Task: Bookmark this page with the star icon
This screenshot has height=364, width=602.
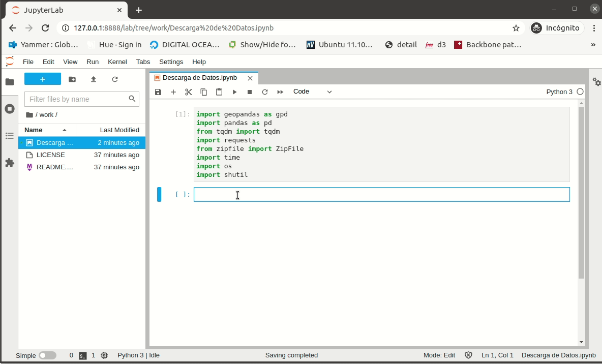Action: point(516,28)
